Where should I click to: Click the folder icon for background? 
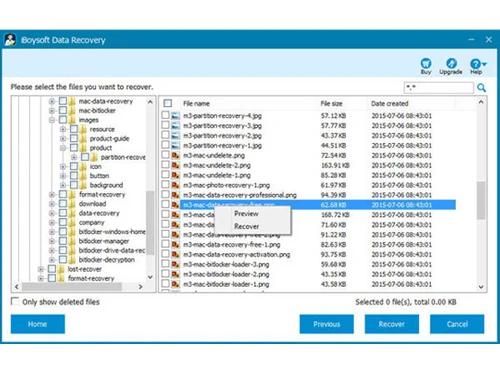click(83, 185)
